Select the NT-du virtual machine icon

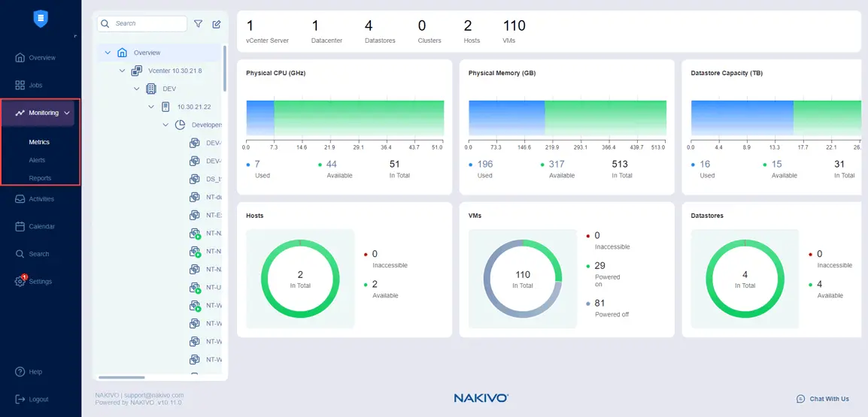tap(194, 197)
